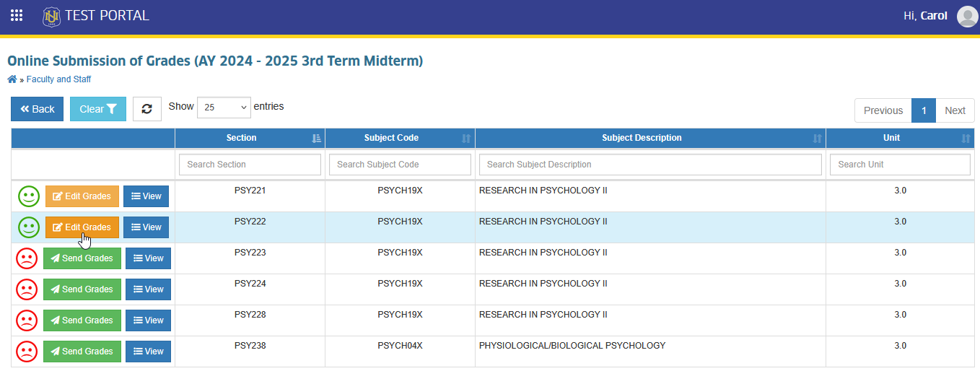Open the apps grid menu icon
The image size is (980, 371).
(x=17, y=15)
